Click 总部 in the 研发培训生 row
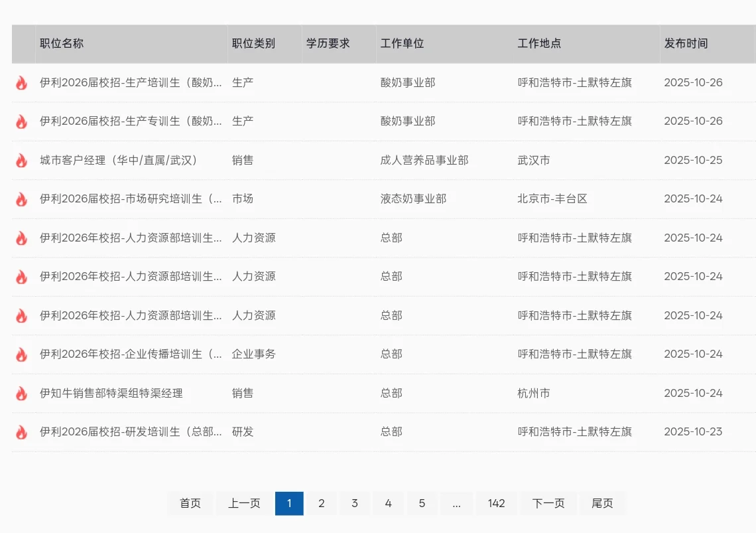Image resolution: width=756 pixels, height=533 pixels. [x=391, y=432]
